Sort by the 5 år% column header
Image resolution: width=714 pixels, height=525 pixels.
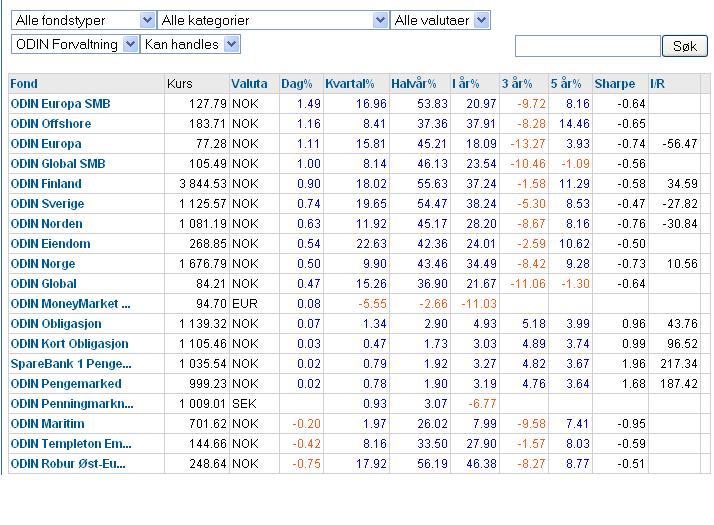pyautogui.click(x=566, y=84)
